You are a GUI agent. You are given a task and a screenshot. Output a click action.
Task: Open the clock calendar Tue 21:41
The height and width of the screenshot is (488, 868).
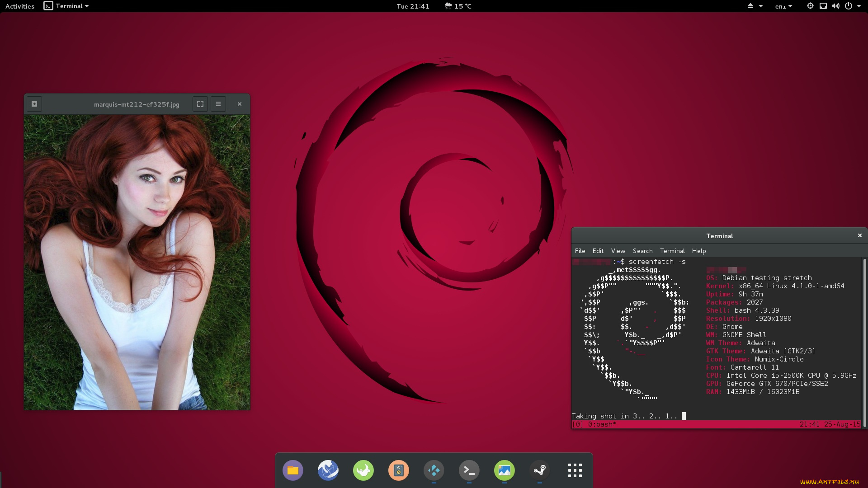click(413, 6)
